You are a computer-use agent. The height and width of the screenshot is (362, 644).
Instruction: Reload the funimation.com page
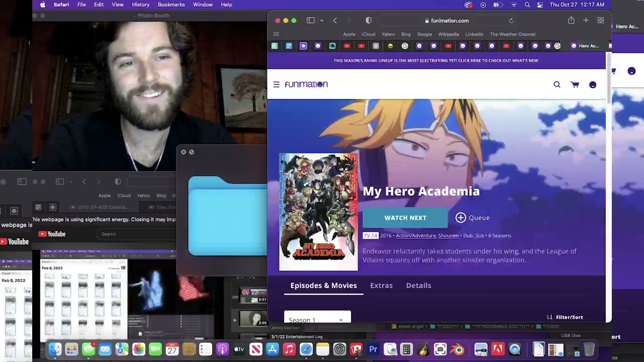click(x=511, y=21)
